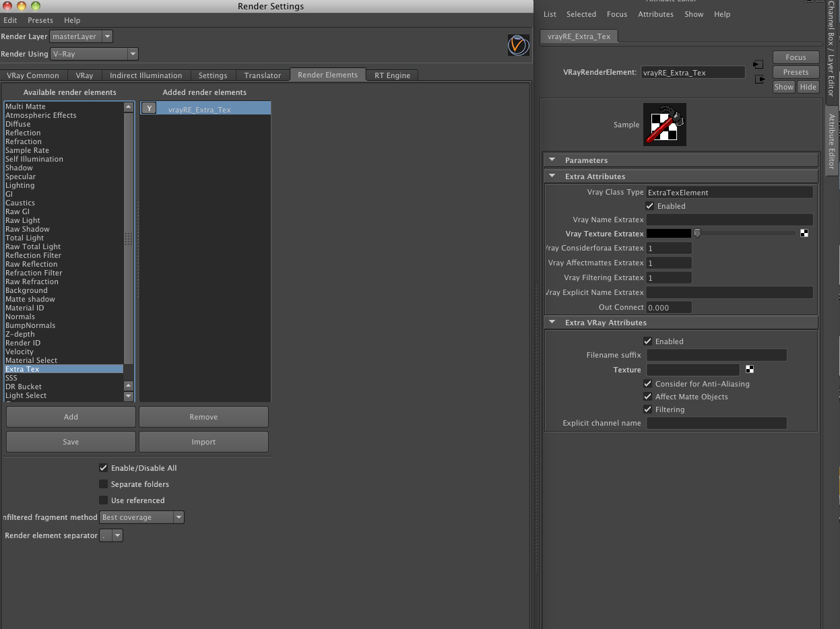Toggle the Y button beside vrayRE_Extra_Tex
The image size is (840, 629).
click(149, 108)
